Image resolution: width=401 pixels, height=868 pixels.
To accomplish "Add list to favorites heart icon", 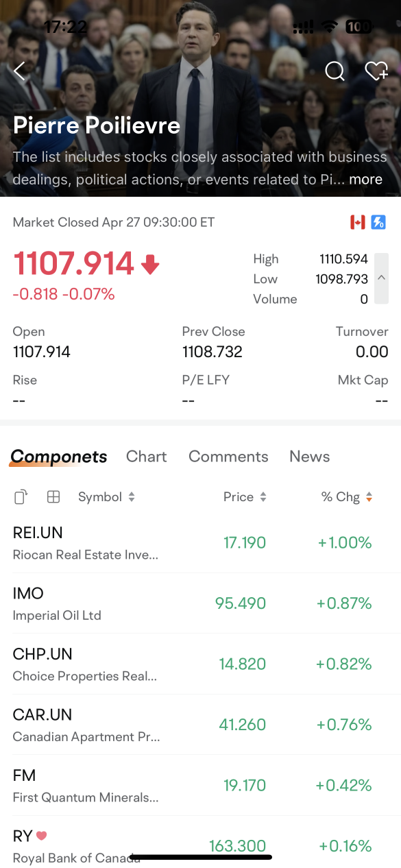I will (376, 71).
